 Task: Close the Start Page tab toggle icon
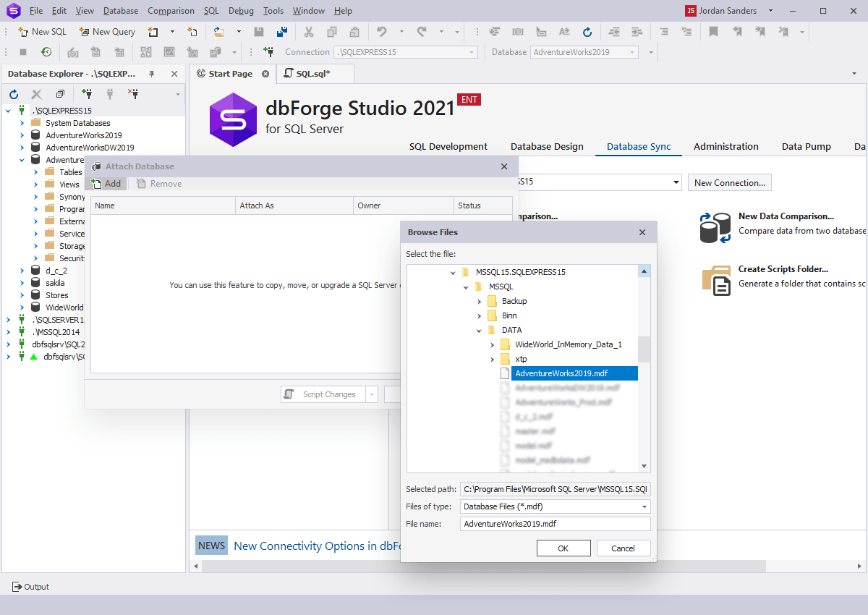tap(265, 73)
